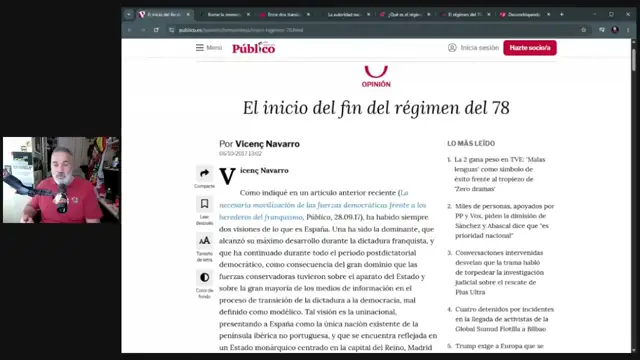Close the '¿Qué es el régimen' tab
640x360 pixels.
(429, 14)
